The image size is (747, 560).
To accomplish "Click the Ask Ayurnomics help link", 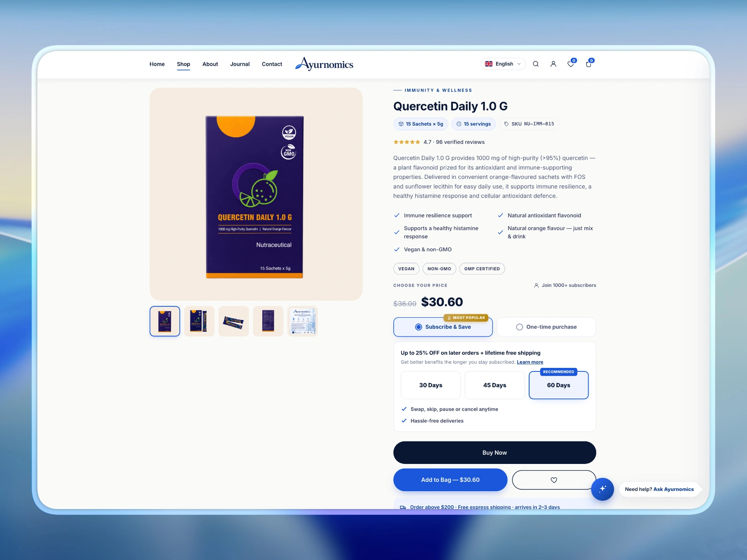I will 673,489.
